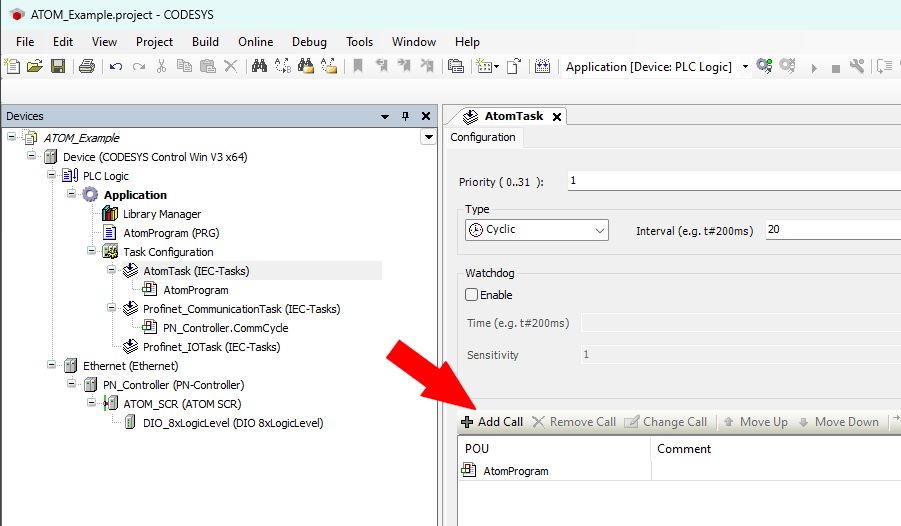Viewport: 901px width, 526px height.
Task: Open the add object icon's dropdown
Action: click(x=497, y=67)
